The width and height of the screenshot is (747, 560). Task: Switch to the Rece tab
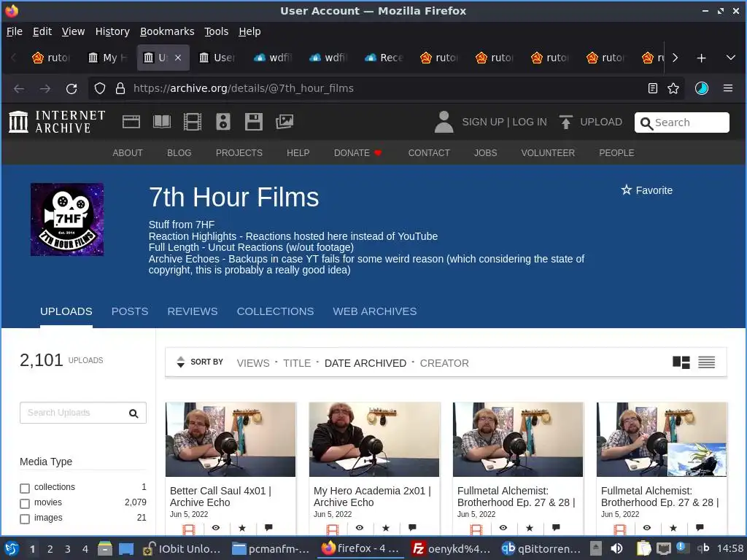click(384, 58)
